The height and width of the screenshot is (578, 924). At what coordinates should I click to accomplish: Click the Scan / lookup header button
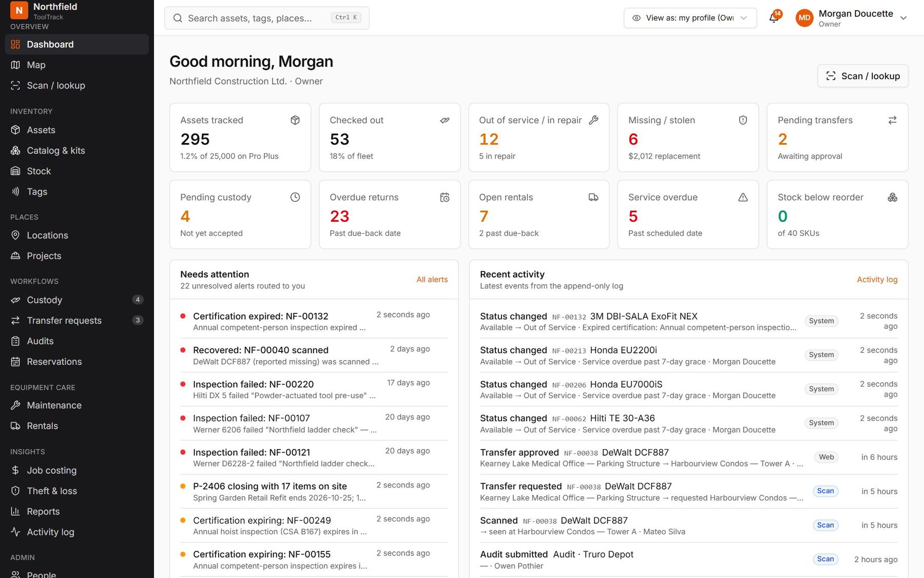[x=862, y=76]
